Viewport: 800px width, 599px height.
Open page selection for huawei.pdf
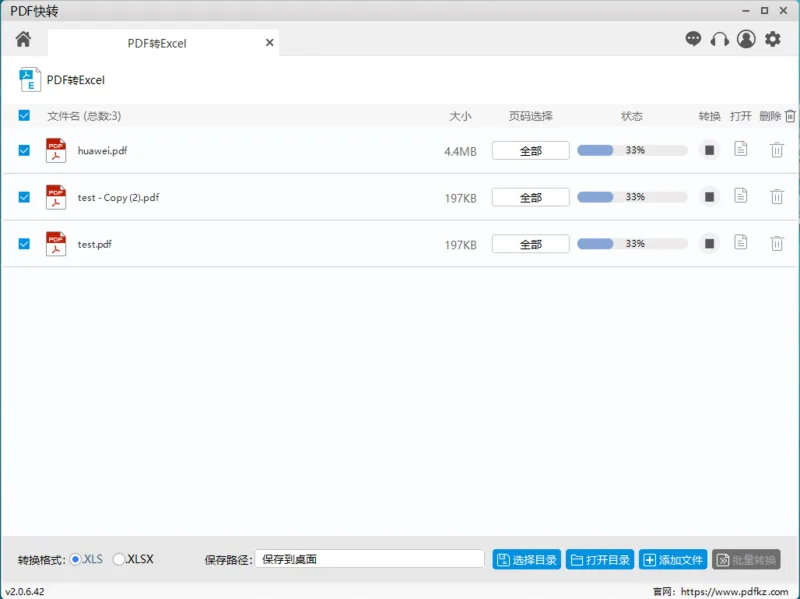coord(531,151)
